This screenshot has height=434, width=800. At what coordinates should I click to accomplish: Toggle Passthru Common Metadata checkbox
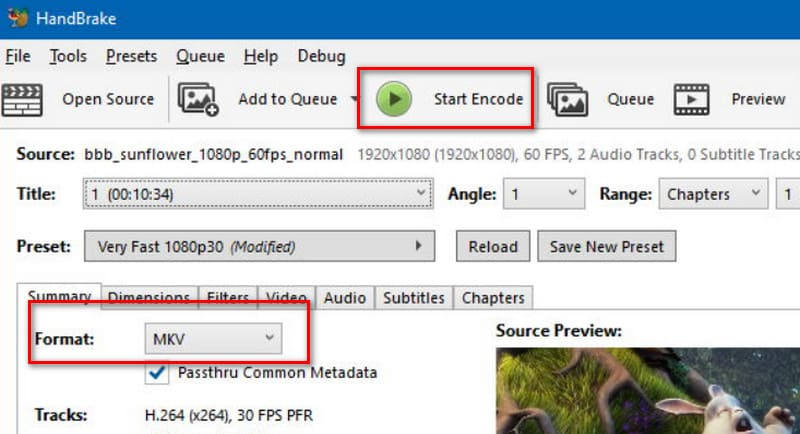pyautogui.click(x=157, y=373)
